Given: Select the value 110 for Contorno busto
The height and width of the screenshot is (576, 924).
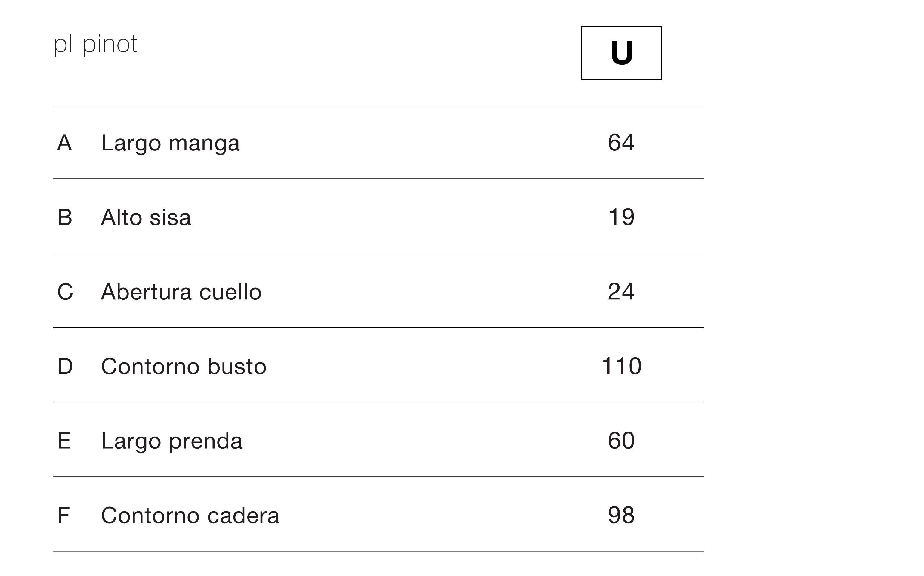Looking at the screenshot, I should coord(622,366).
